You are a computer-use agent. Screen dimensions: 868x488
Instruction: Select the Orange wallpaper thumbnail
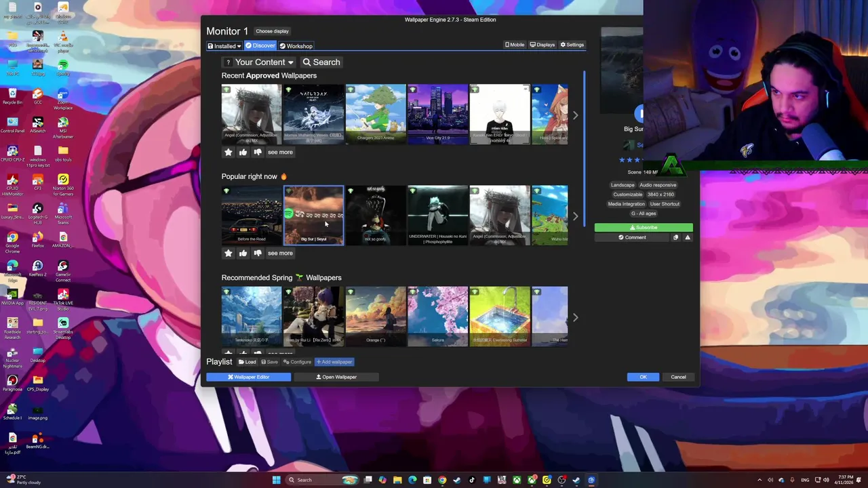375,316
